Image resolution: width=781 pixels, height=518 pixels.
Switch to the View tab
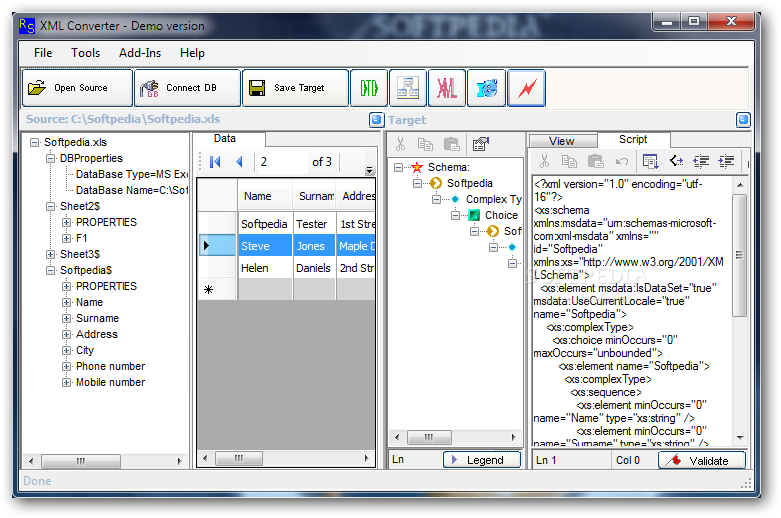pos(562,141)
